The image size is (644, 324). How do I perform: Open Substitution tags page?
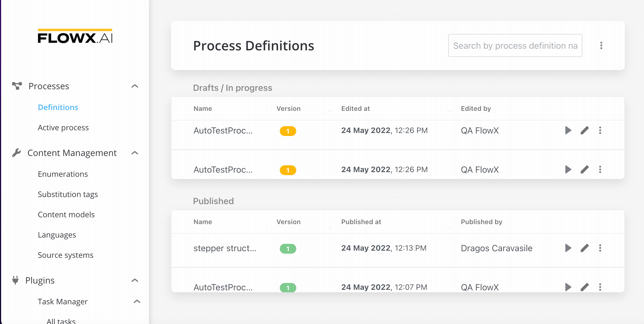point(68,194)
